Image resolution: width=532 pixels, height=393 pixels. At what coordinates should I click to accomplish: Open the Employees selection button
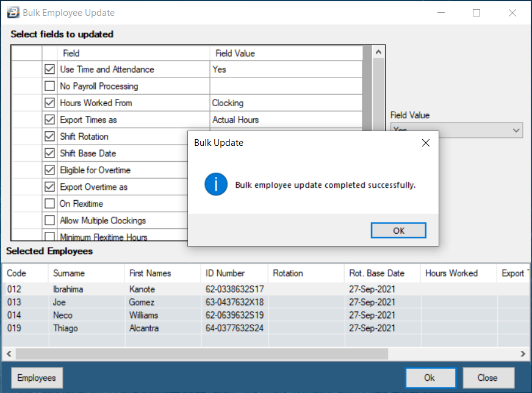click(x=37, y=378)
